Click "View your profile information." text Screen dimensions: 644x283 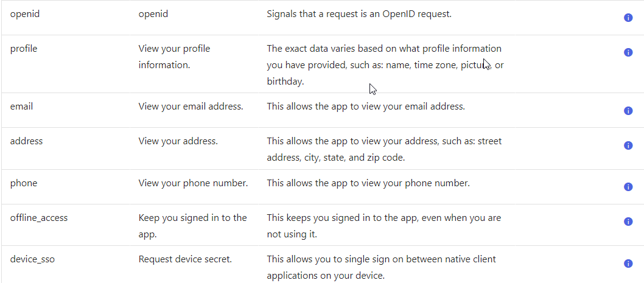pyautogui.click(x=174, y=56)
